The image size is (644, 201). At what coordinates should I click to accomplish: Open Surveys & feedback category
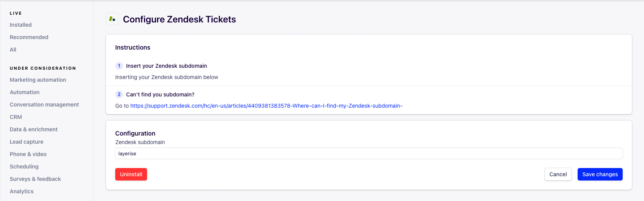[35, 179]
